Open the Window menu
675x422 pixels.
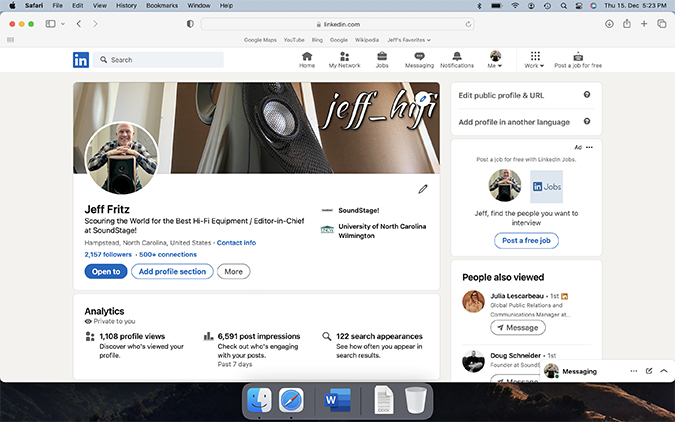pos(199,6)
